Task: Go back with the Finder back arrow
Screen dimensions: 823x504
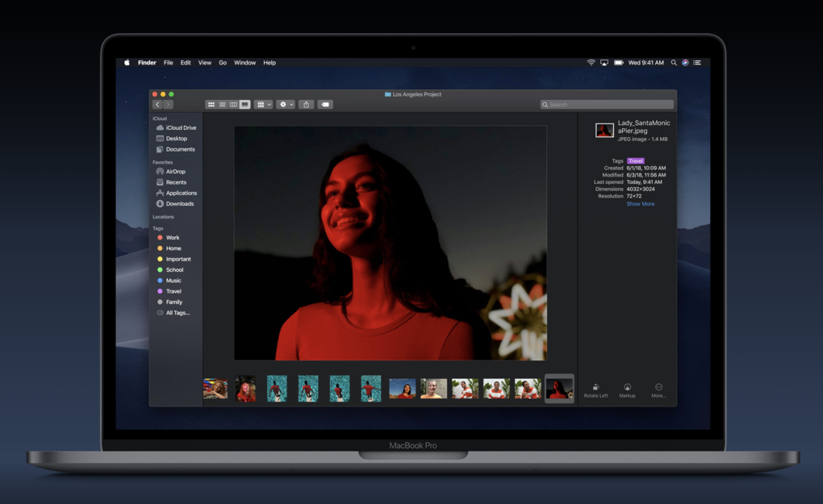Action: 157,104
